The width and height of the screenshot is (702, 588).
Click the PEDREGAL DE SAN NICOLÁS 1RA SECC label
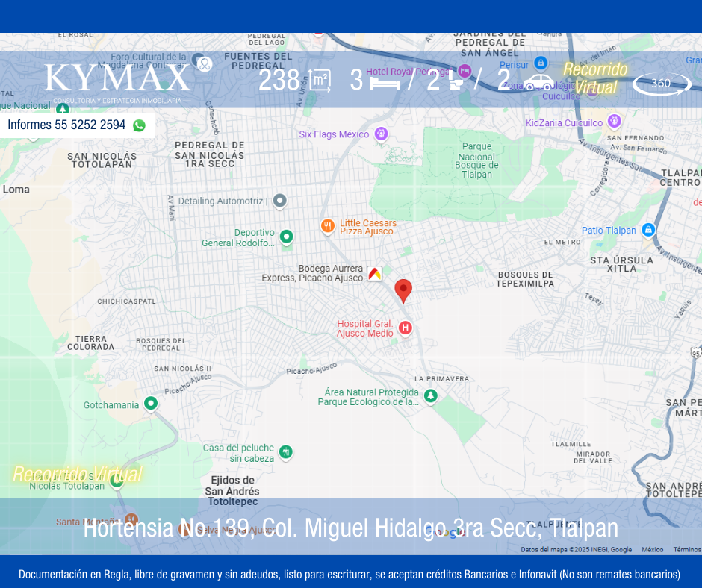coord(210,154)
